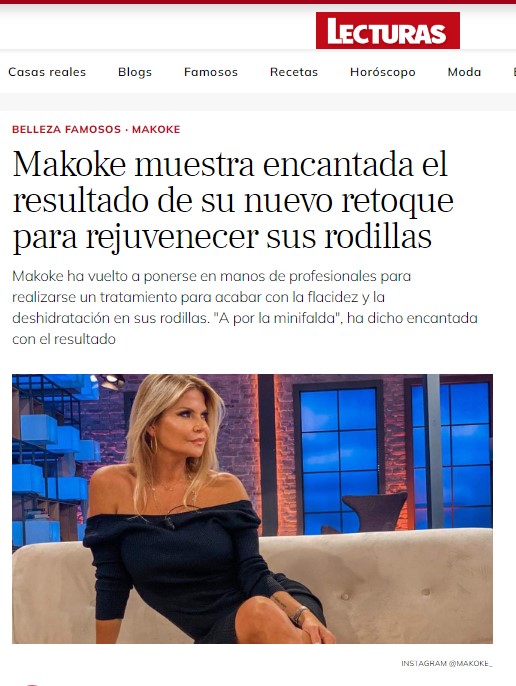516x686 pixels.
Task: Click the partially visible nav item after Moda
Action: [x=514, y=72]
